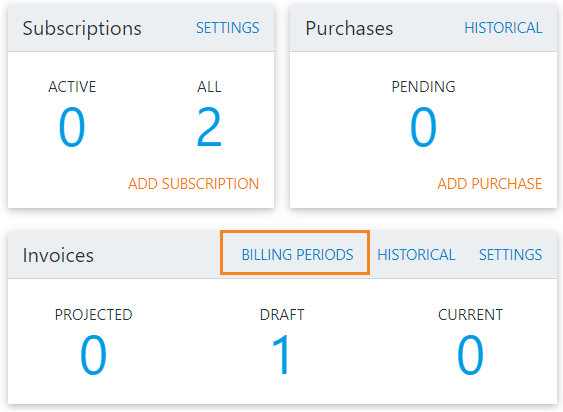Select the PENDING purchases count 0
This screenshot has height=412, width=563.
pos(423,127)
